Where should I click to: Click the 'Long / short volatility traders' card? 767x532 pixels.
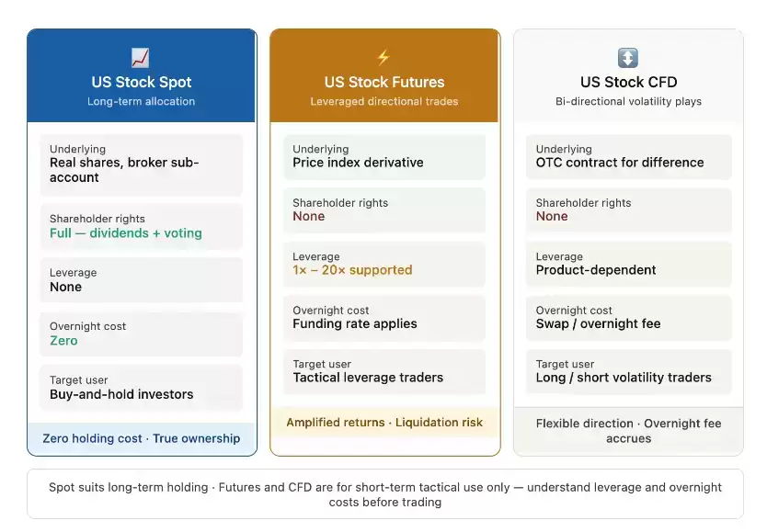[x=628, y=372]
